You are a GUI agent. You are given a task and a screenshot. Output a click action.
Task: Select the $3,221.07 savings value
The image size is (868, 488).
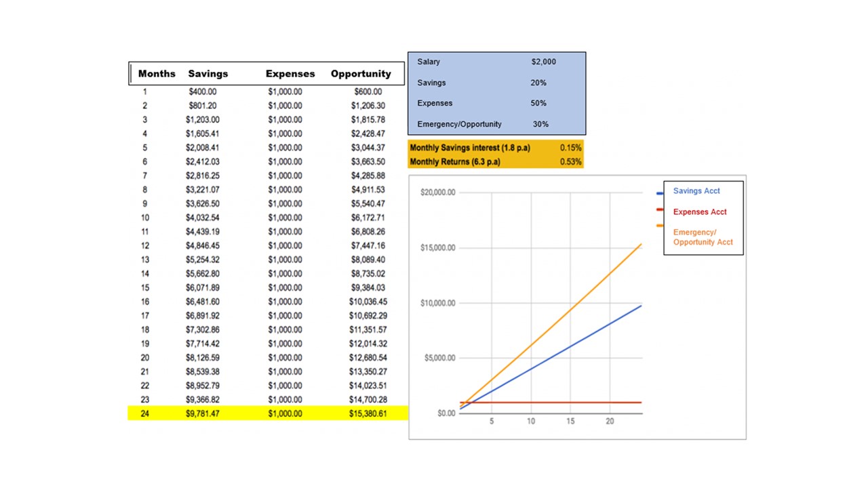coord(203,190)
